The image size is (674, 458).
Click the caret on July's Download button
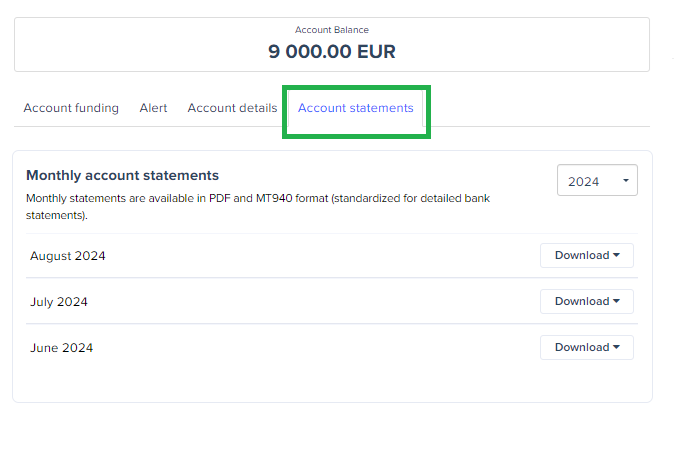pos(616,302)
